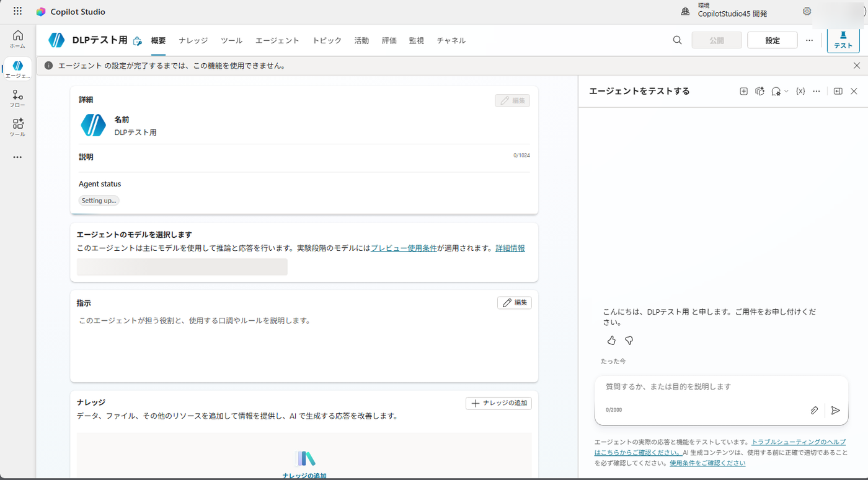Viewport: 868px width, 480px height.
Task: Click the Setting up... status badge
Action: point(99,201)
